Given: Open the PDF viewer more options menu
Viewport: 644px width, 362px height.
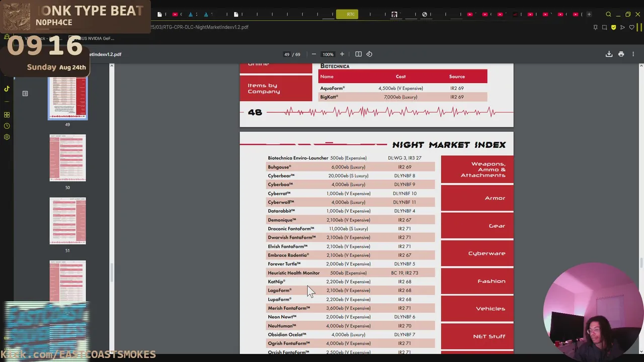Looking at the screenshot, I should 633,54.
